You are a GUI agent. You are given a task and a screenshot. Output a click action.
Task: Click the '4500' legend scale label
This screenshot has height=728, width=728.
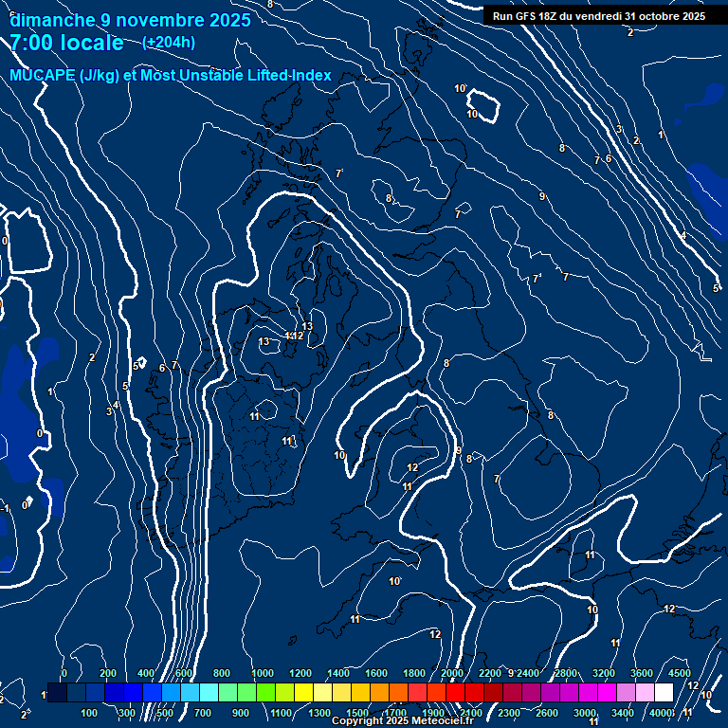pos(680,673)
